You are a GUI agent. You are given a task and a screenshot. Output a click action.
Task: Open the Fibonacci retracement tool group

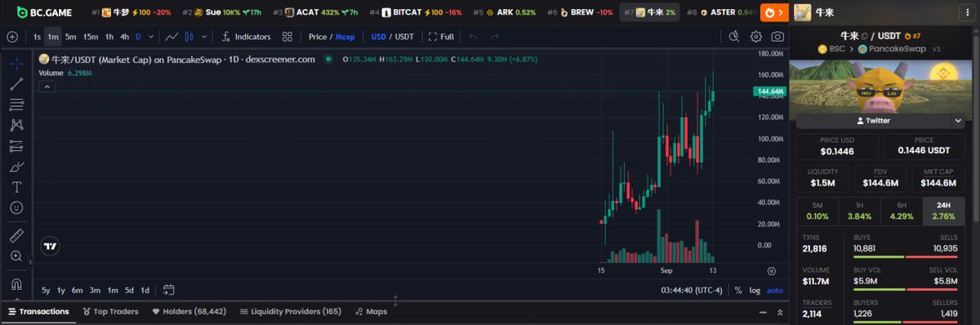(x=16, y=105)
